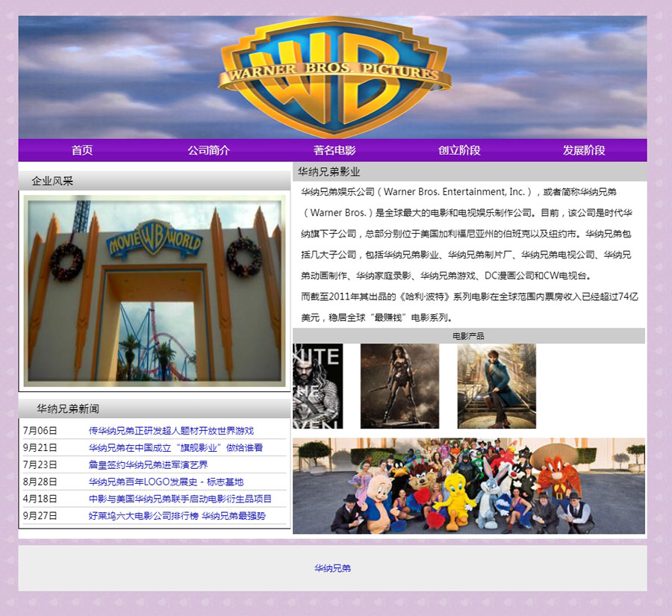672x616 pixels.
Task: Click the 电影产品 section label
Action: [468, 336]
